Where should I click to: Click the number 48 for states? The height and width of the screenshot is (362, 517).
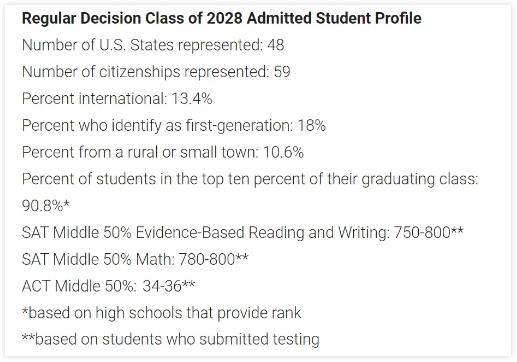tap(276, 45)
